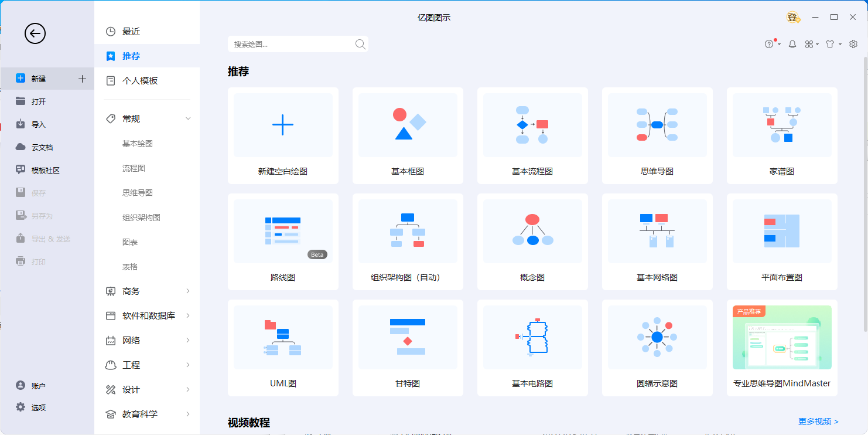868x435 pixels.
Task: Switch to the 最近 tab
Action: click(x=130, y=31)
